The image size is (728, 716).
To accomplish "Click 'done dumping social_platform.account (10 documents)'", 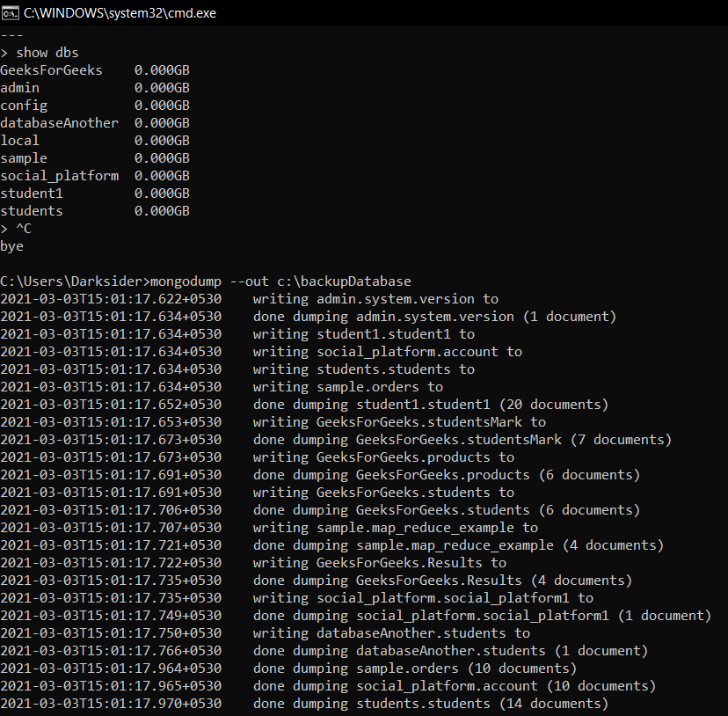I will coord(455,687).
